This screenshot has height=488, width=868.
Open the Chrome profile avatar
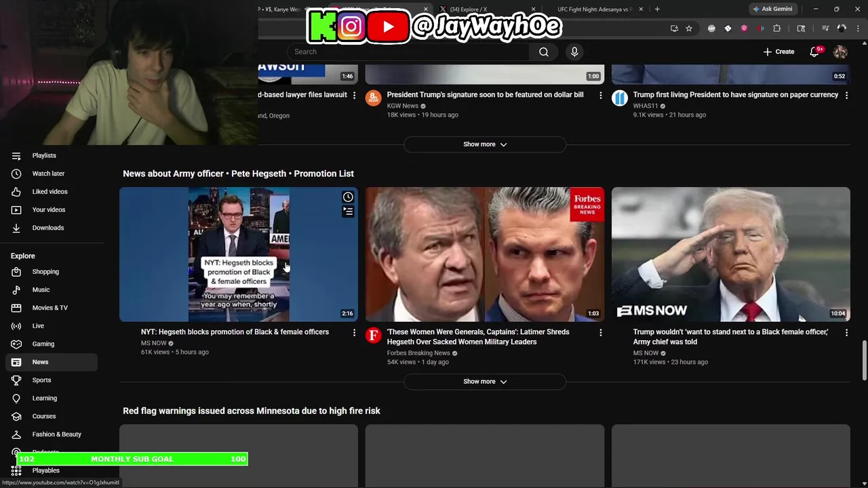pyautogui.click(x=842, y=28)
